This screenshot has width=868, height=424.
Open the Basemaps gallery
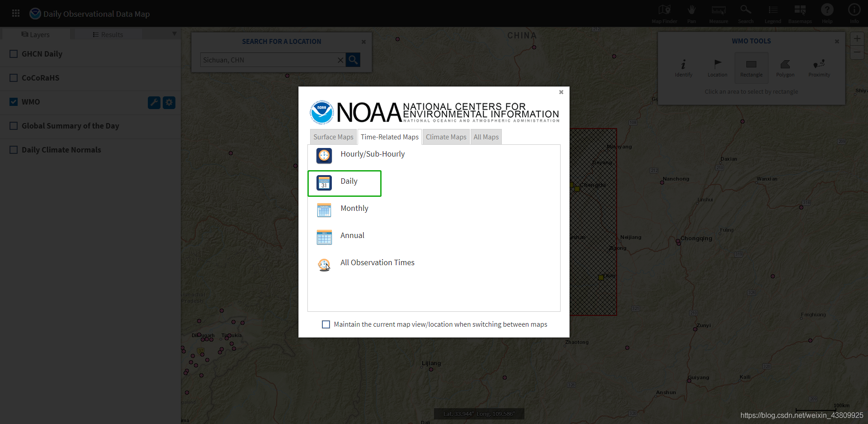[800, 14]
